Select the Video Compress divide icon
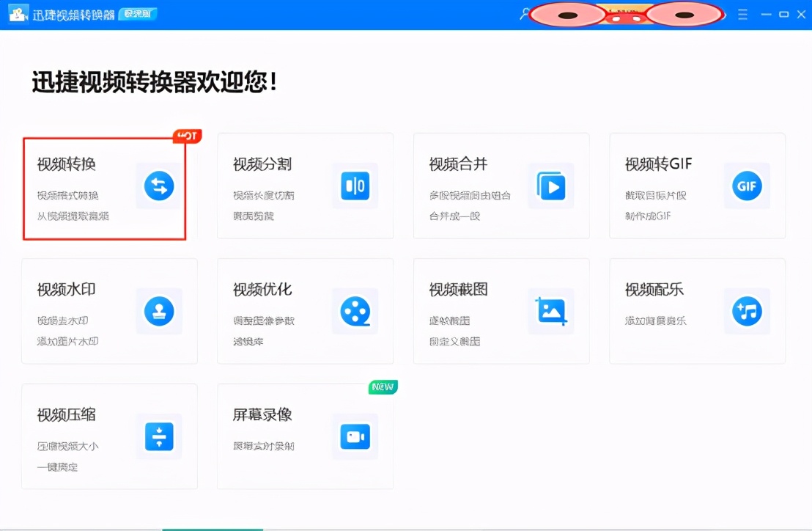The width and height of the screenshot is (812, 531). coord(160,437)
